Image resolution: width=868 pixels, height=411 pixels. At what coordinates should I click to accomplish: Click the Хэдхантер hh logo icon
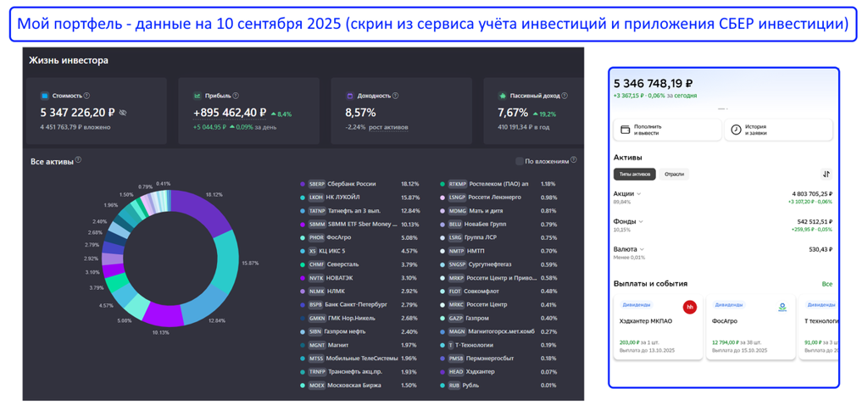pos(690,307)
